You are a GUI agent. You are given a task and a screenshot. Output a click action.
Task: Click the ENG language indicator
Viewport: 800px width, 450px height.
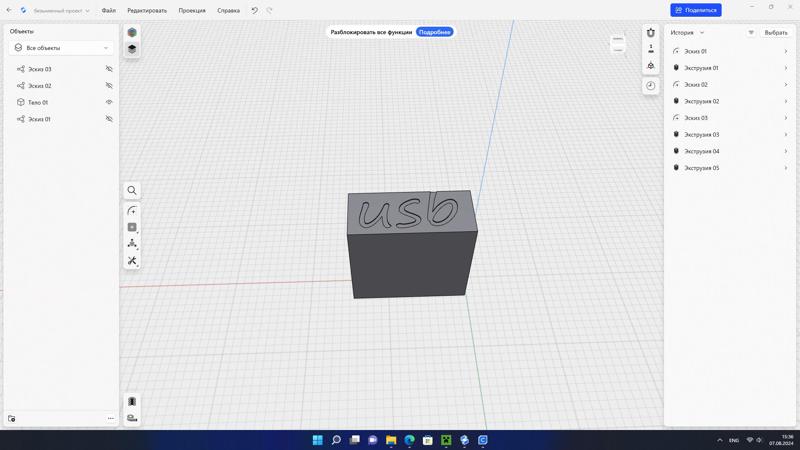(x=734, y=440)
